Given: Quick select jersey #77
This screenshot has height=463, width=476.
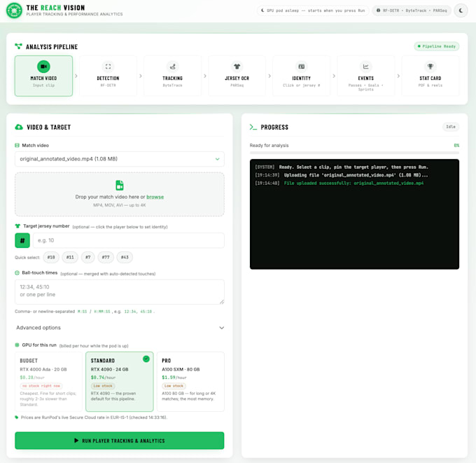Looking at the screenshot, I should pyautogui.click(x=106, y=257).
